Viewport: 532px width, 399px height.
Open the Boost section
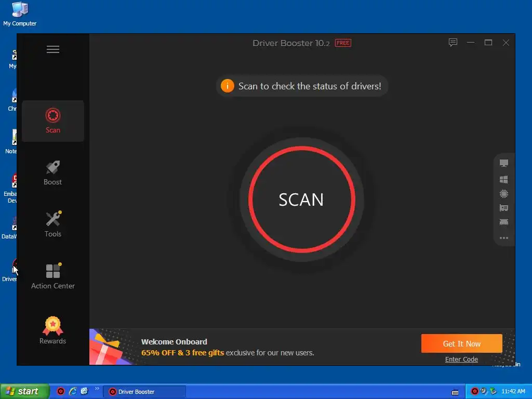(53, 173)
